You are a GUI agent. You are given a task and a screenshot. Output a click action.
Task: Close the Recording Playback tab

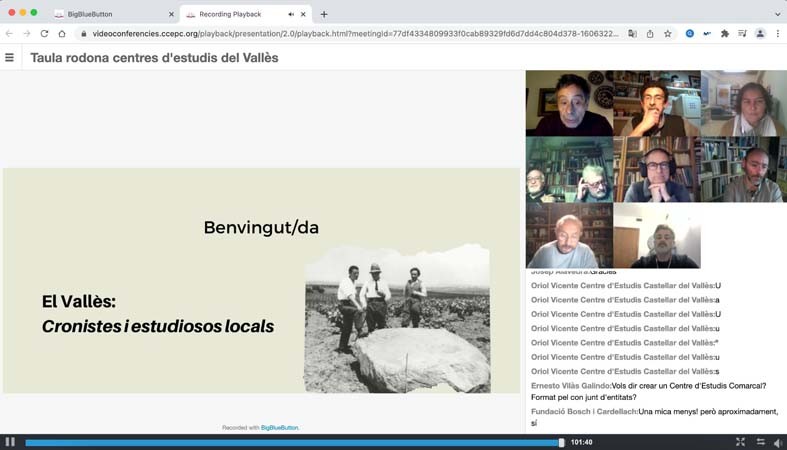(303, 15)
